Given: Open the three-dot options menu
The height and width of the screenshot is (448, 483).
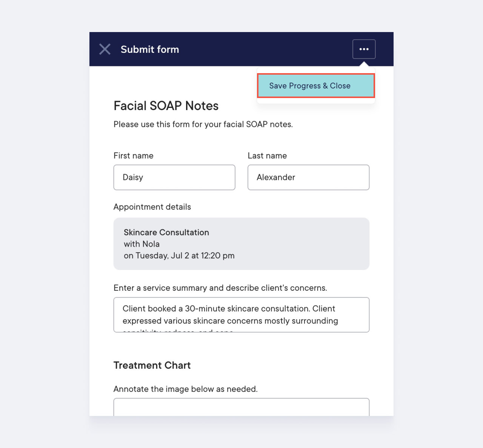Looking at the screenshot, I should click(x=364, y=49).
